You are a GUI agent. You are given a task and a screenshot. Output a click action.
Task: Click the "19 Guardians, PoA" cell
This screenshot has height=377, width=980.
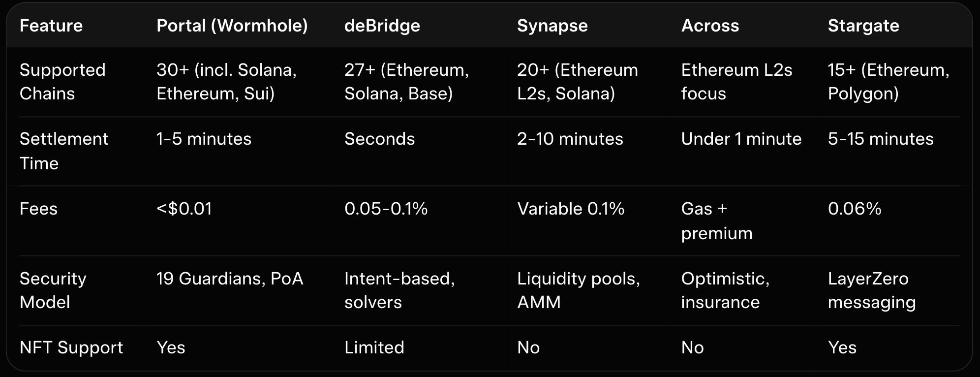point(230,279)
